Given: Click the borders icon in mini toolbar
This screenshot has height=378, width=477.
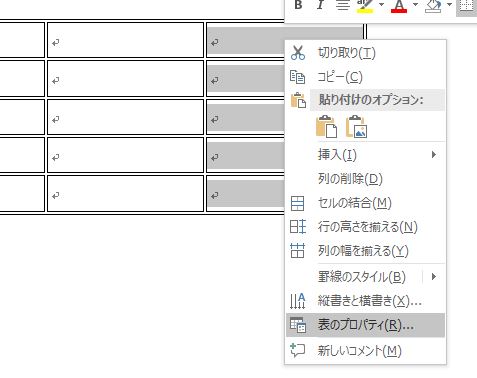Looking at the screenshot, I should (x=467, y=6).
